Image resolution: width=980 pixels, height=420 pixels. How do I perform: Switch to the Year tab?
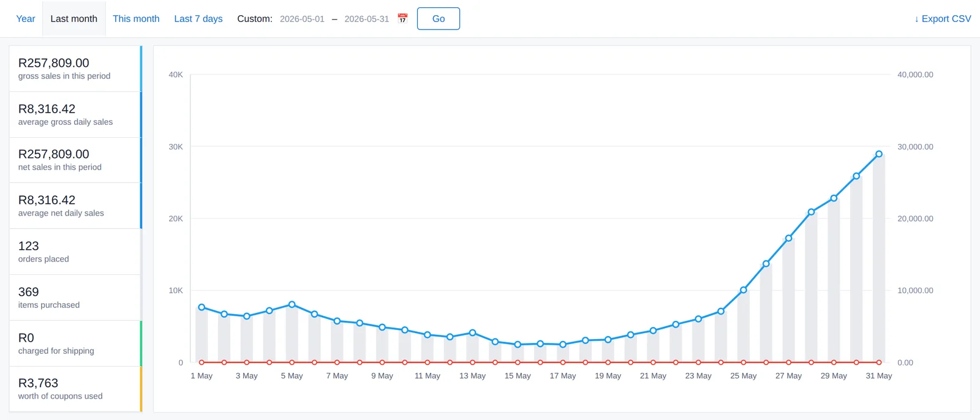26,19
